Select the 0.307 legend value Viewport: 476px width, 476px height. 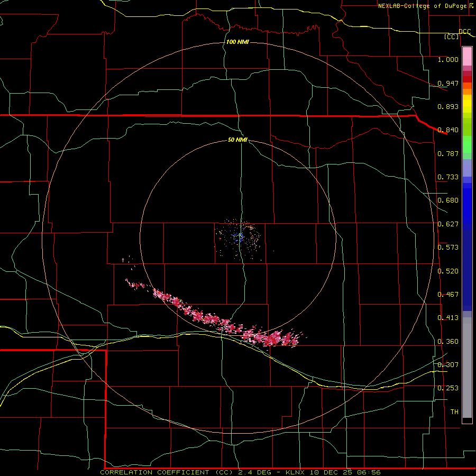(448, 364)
